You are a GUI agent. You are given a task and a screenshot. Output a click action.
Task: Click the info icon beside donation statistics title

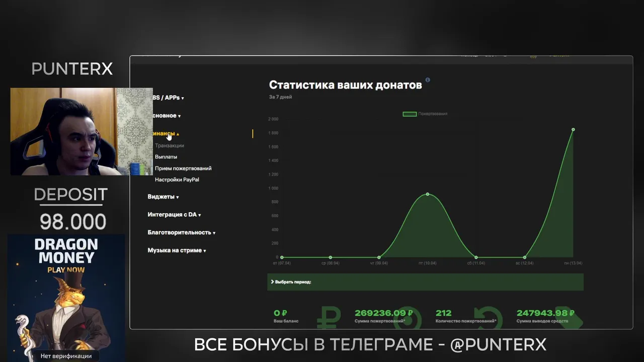pyautogui.click(x=428, y=80)
